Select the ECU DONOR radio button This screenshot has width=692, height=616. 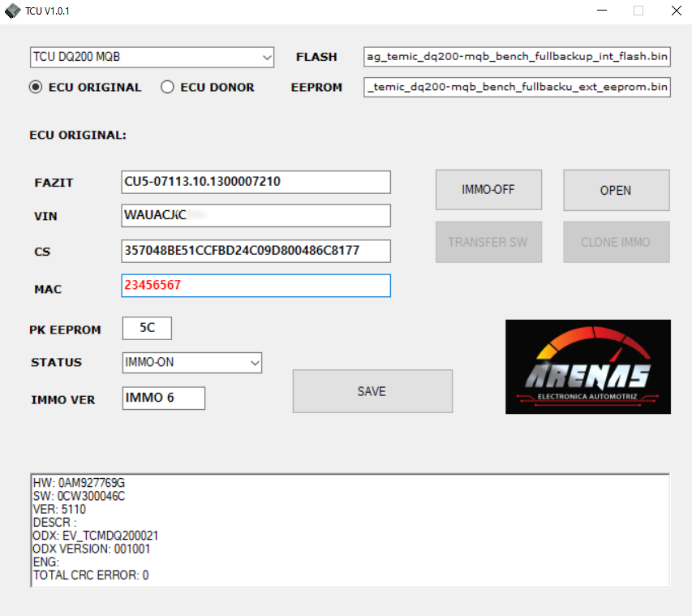point(167,88)
